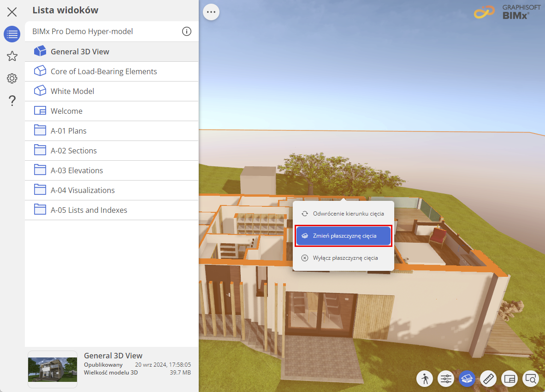Open the three-dots more options button
The height and width of the screenshot is (392, 545).
211,12
